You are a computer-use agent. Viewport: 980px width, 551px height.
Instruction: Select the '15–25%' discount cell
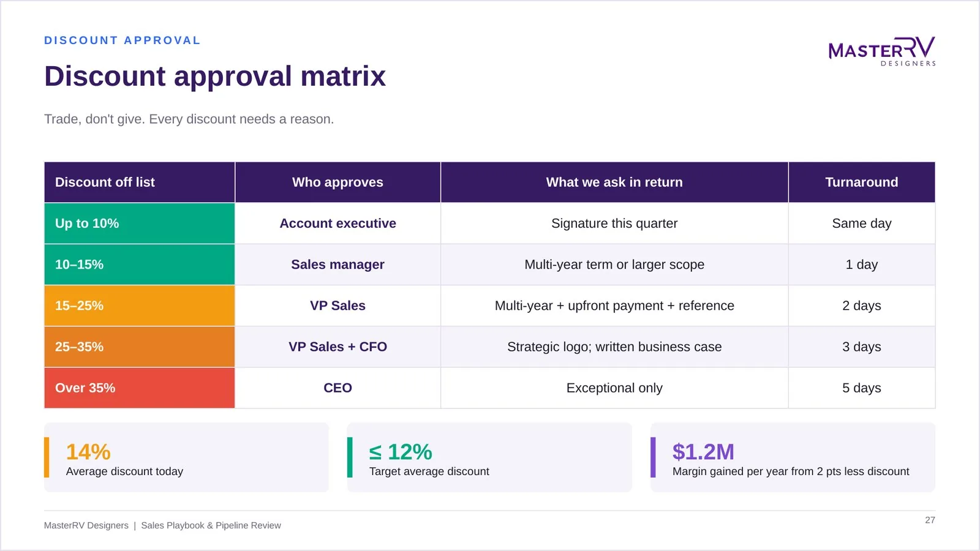140,305
